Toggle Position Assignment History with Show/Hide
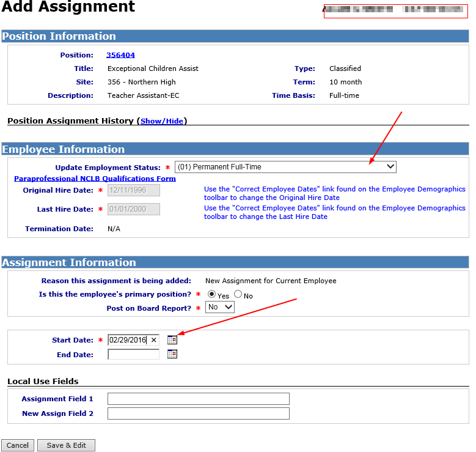 (162, 121)
